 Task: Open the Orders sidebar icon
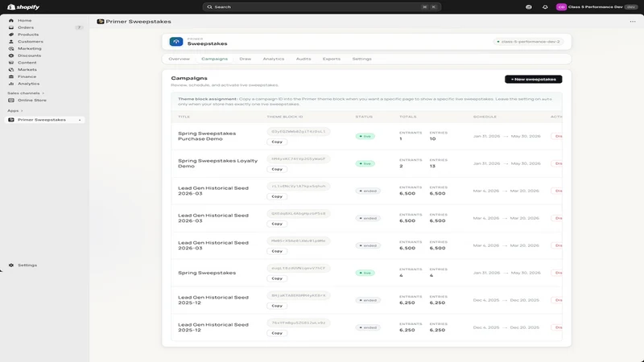[x=11, y=27]
